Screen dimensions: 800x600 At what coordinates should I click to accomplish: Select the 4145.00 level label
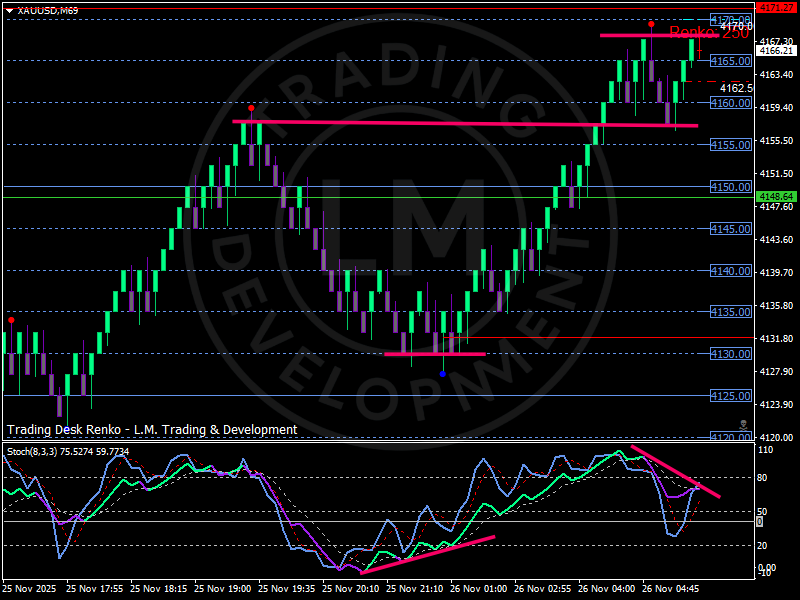tap(731, 229)
